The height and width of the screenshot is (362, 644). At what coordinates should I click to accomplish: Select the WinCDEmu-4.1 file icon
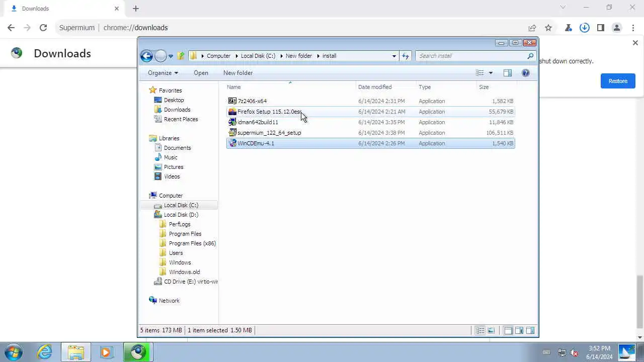point(232,143)
